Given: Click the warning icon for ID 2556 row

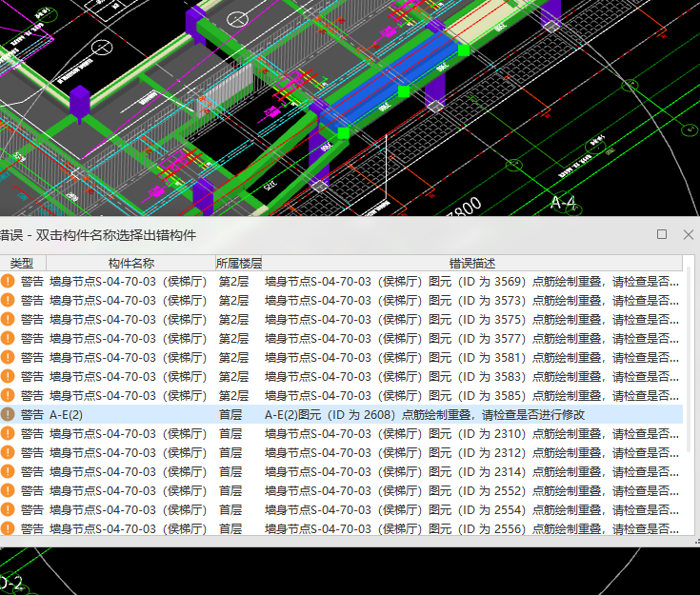Looking at the screenshot, I should [x=8, y=528].
